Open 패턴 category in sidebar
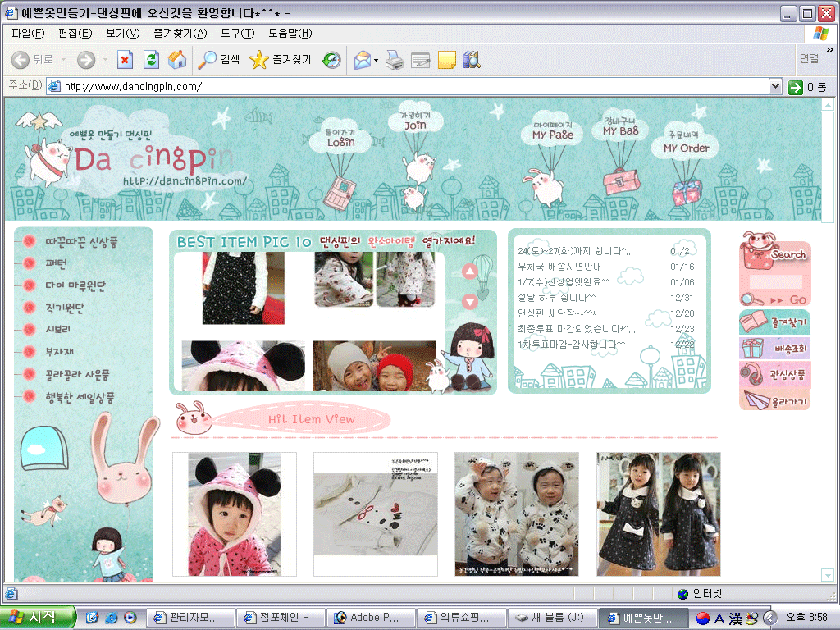The height and width of the screenshot is (630, 840). (56, 263)
